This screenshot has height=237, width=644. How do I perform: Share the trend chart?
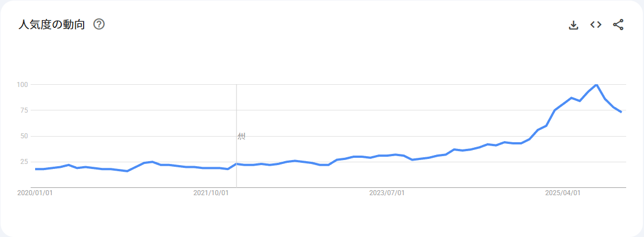618,25
